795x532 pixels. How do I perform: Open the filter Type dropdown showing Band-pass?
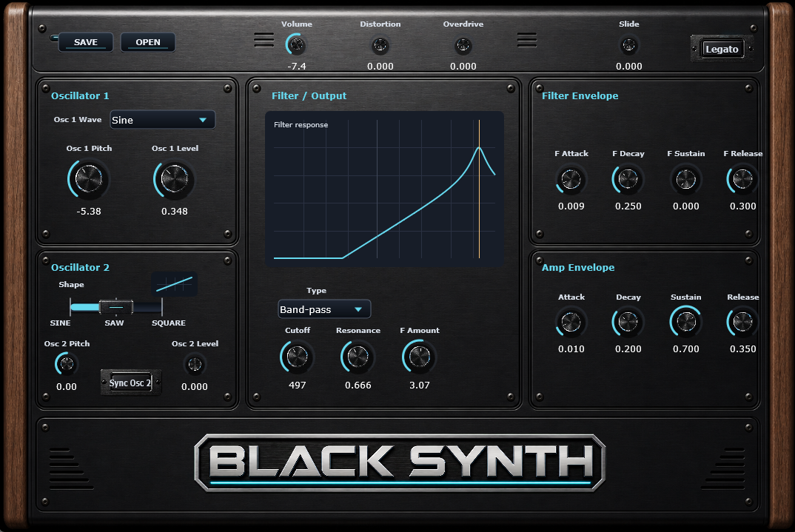click(324, 309)
